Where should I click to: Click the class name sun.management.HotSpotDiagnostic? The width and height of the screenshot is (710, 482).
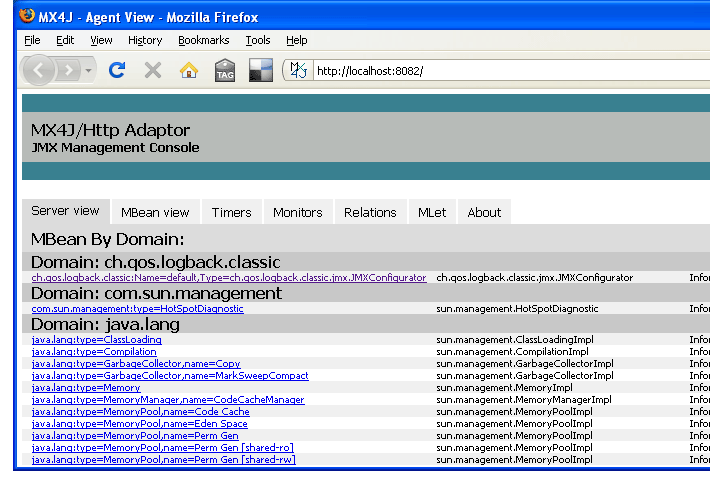pos(517,308)
